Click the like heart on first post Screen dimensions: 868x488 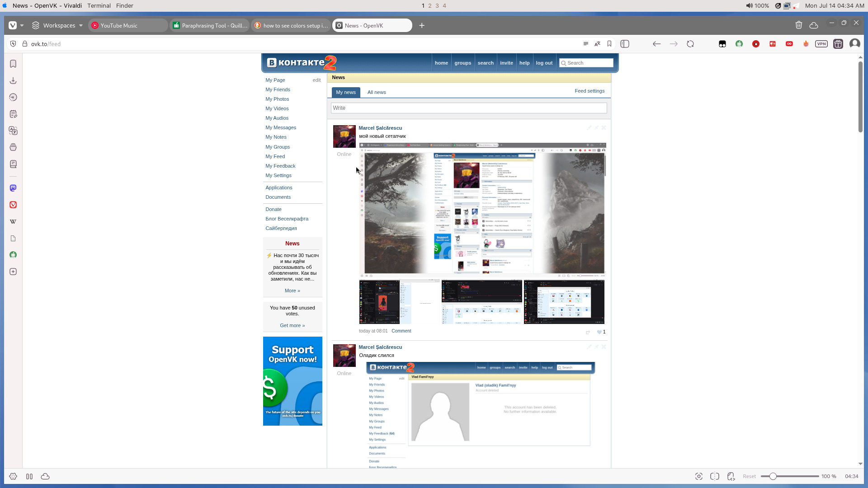(x=599, y=332)
